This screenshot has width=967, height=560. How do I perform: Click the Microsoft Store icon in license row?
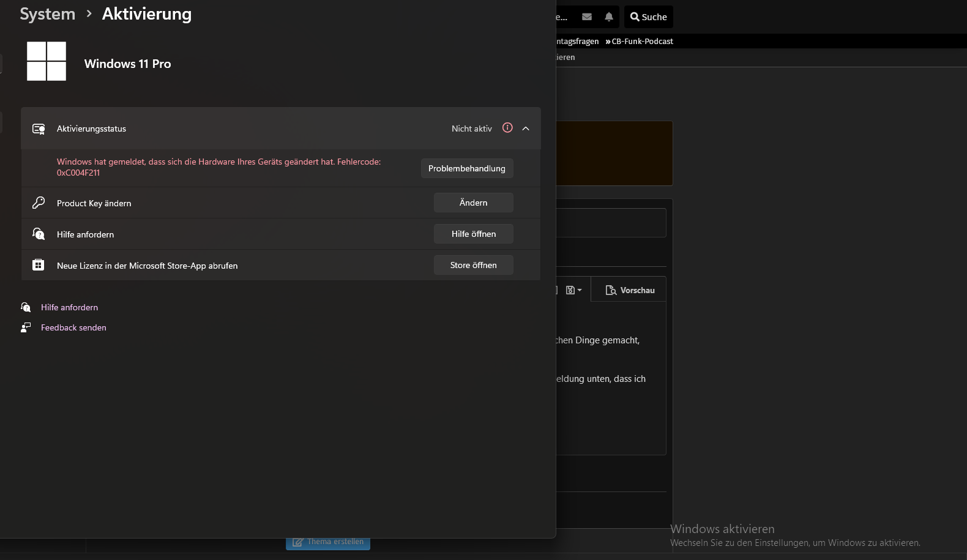coord(39,265)
